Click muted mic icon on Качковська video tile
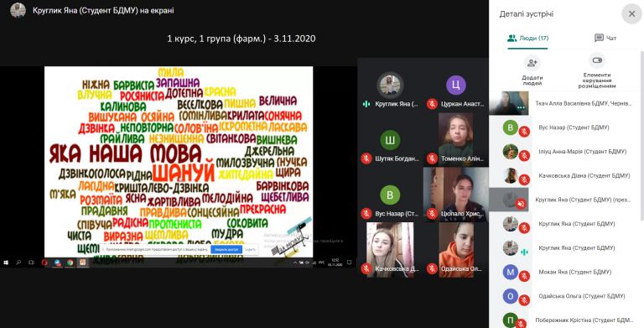Screen dimensions: 644x328 366,268
